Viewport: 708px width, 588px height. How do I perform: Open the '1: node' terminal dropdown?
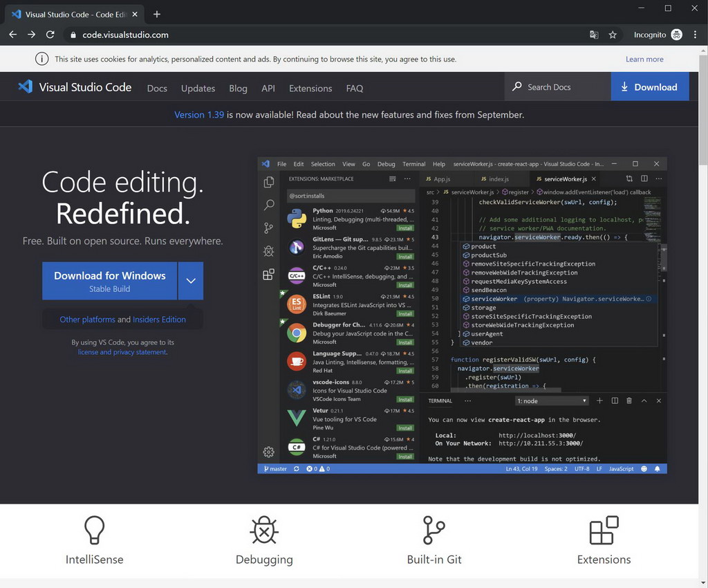pos(552,401)
